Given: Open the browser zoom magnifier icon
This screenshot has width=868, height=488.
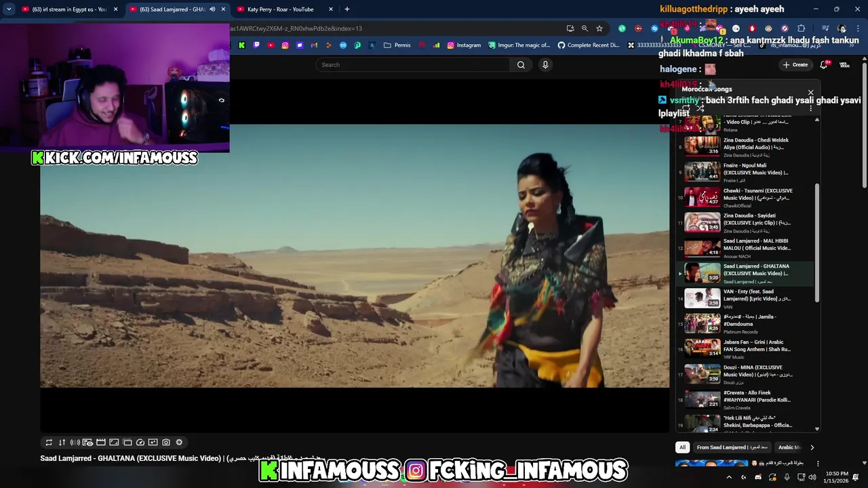Looking at the screenshot, I should click(x=585, y=28).
